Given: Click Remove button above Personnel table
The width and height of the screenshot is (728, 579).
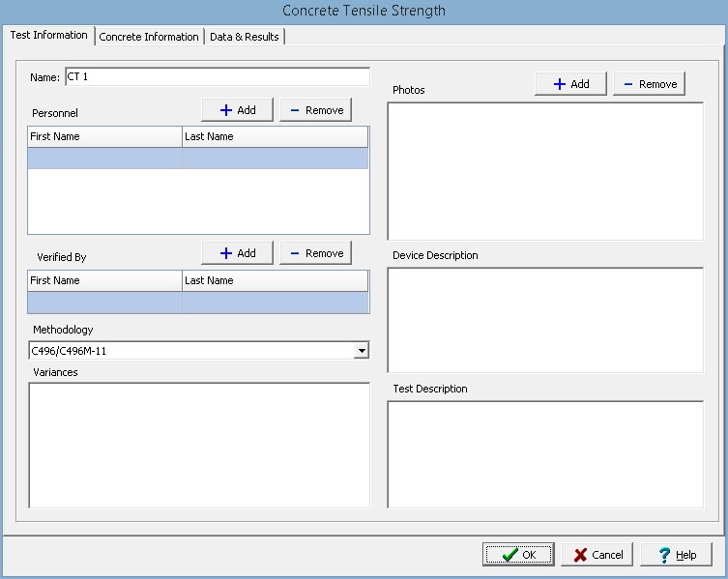Looking at the screenshot, I should coord(315,110).
